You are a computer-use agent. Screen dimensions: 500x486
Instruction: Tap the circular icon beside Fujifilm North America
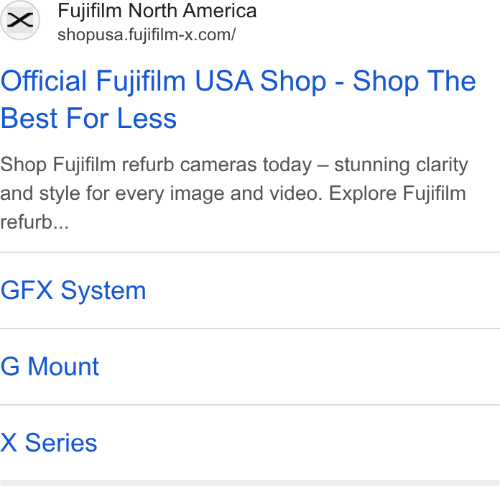pos(20,20)
